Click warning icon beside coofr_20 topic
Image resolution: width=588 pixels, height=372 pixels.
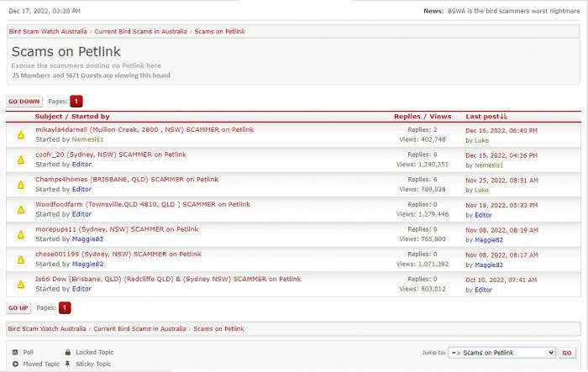(21, 160)
